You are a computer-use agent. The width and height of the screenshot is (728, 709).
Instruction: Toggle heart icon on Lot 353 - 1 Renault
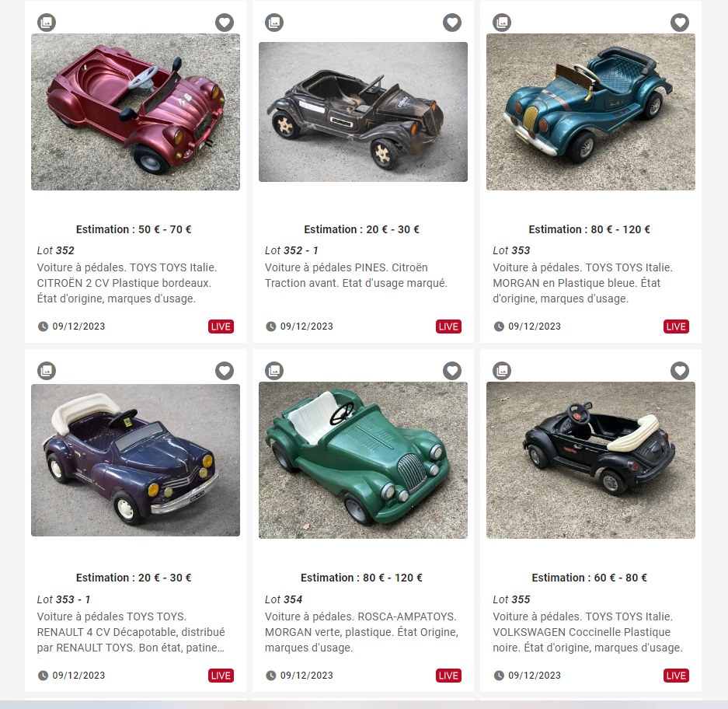point(225,371)
